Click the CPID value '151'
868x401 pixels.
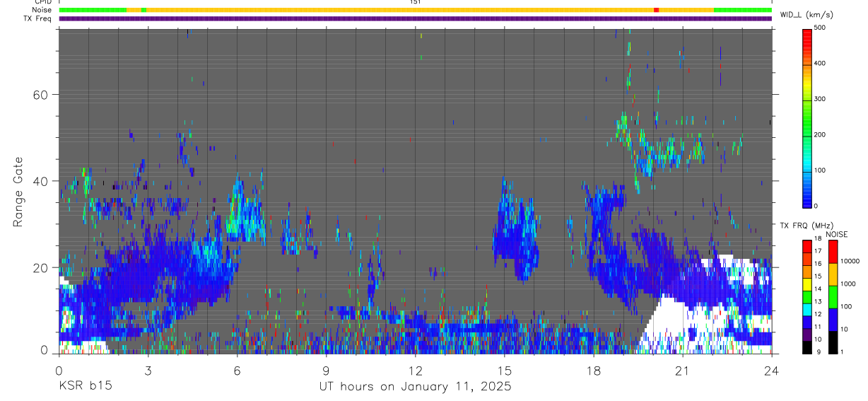tap(415, 2)
